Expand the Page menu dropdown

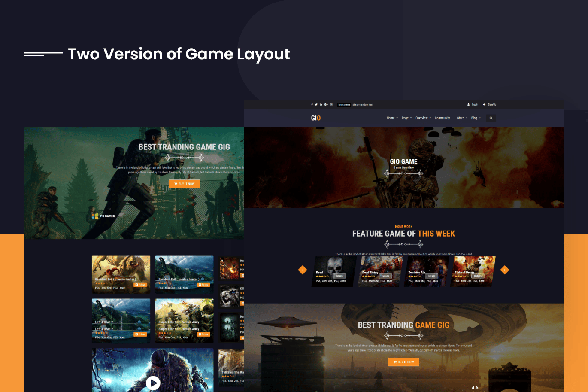pos(406,118)
